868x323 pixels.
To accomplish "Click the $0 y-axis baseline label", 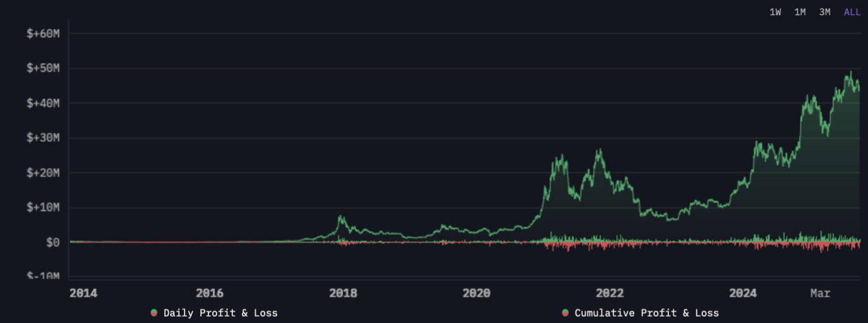I will (x=53, y=242).
